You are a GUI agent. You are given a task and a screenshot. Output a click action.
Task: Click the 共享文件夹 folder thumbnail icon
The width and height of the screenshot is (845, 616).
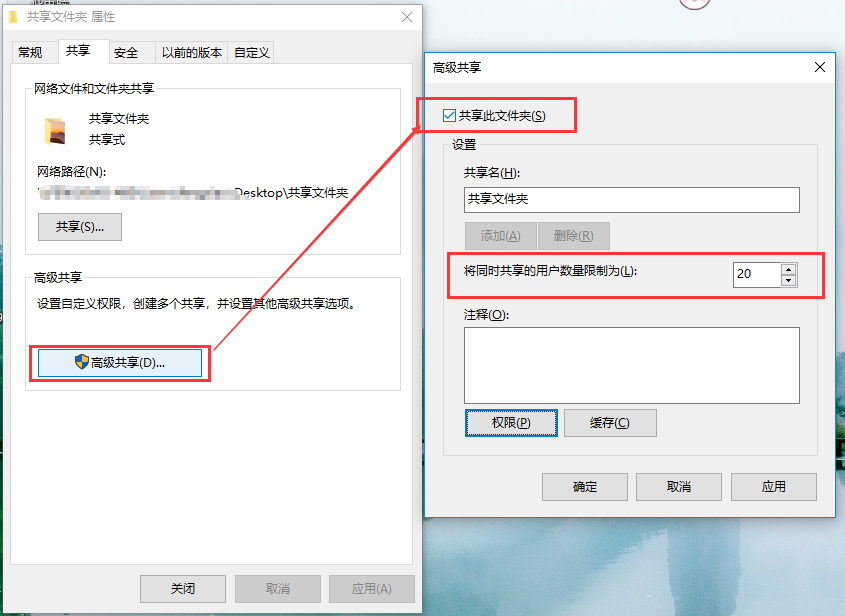(55, 131)
